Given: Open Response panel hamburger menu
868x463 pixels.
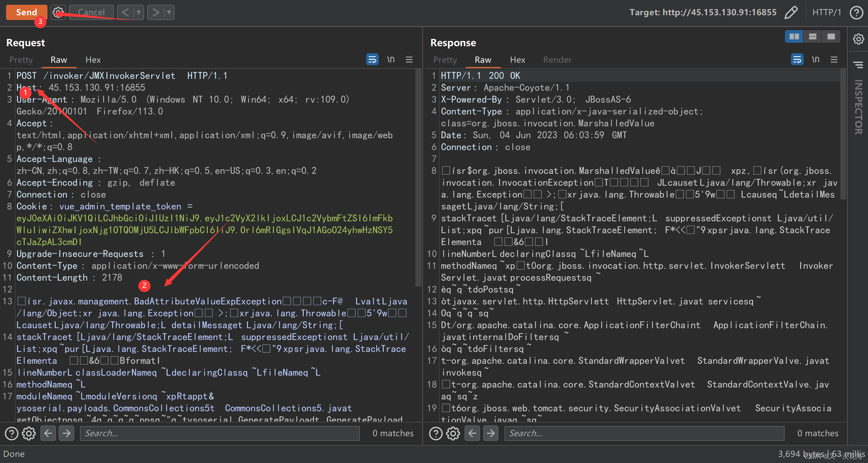Looking at the screenshot, I should pos(834,59).
